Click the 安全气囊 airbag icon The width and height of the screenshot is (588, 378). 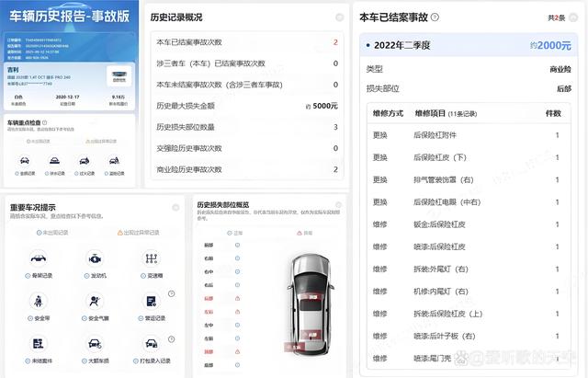tap(95, 301)
